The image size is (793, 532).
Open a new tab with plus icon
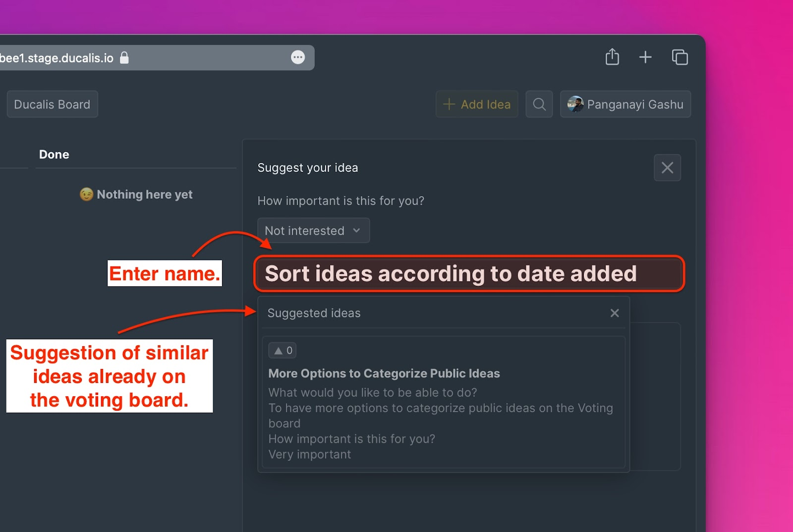tap(645, 57)
